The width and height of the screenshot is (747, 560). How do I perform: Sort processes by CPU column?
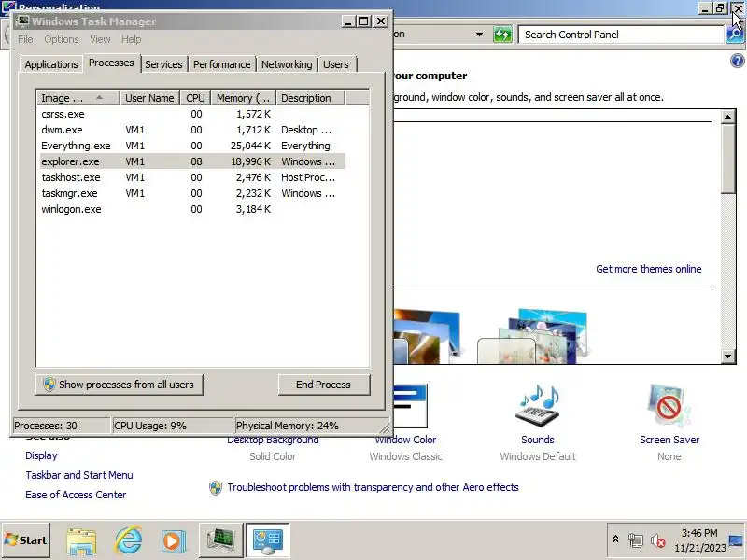[195, 98]
